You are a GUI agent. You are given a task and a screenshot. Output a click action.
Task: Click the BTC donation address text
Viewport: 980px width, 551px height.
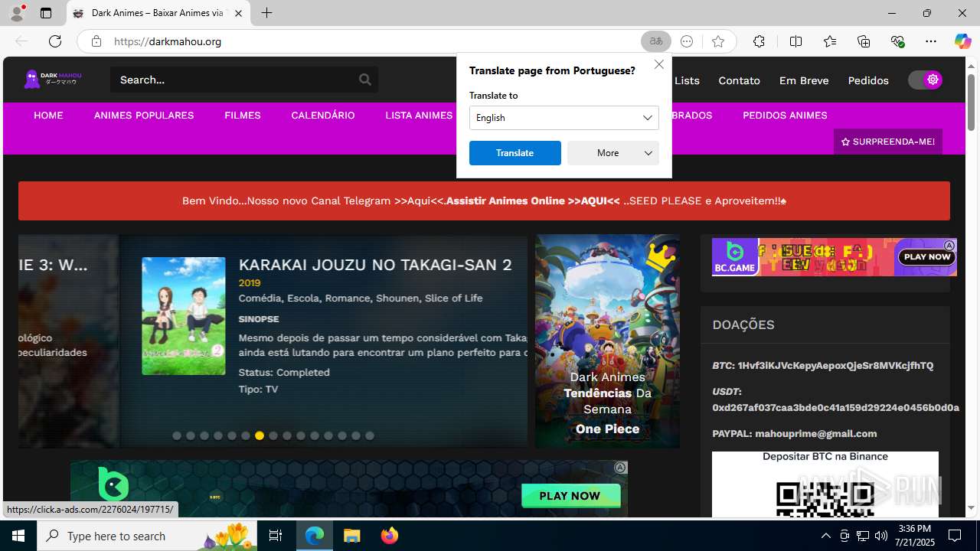823,366
